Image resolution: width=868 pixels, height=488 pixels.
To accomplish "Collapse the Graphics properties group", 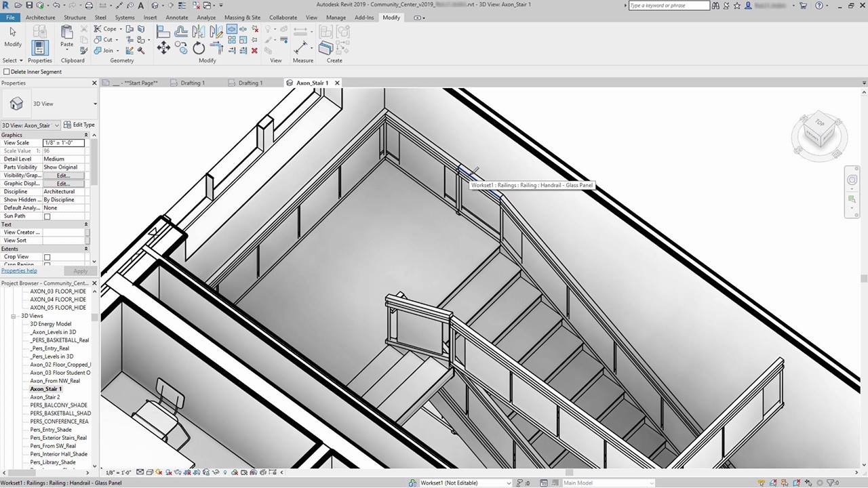I will [86, 135].
